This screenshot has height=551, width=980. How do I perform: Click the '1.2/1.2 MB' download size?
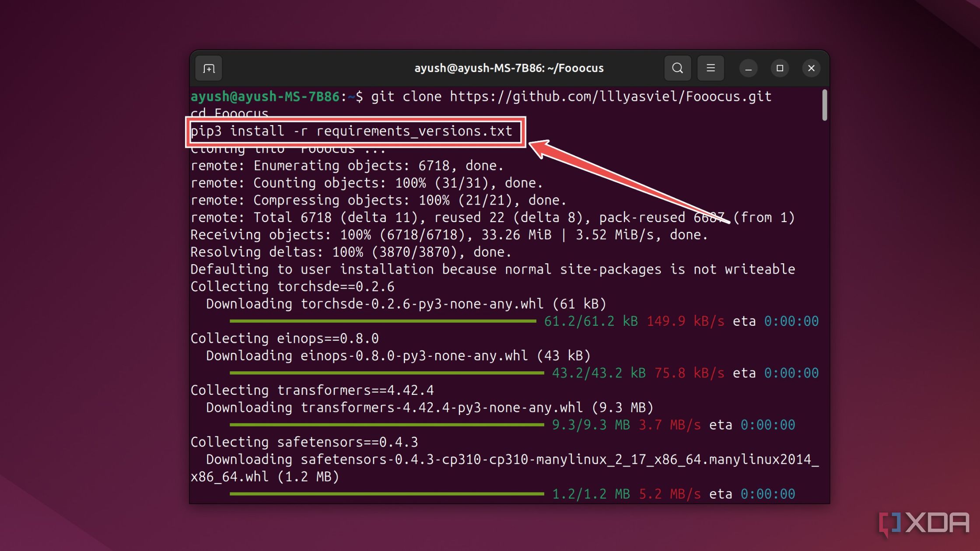591,494
